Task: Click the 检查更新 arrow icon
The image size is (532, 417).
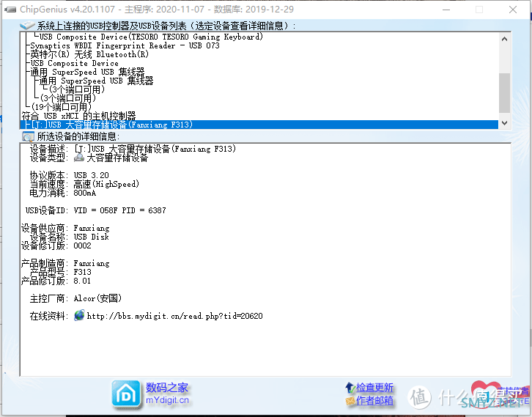Action: coord(350,387)
